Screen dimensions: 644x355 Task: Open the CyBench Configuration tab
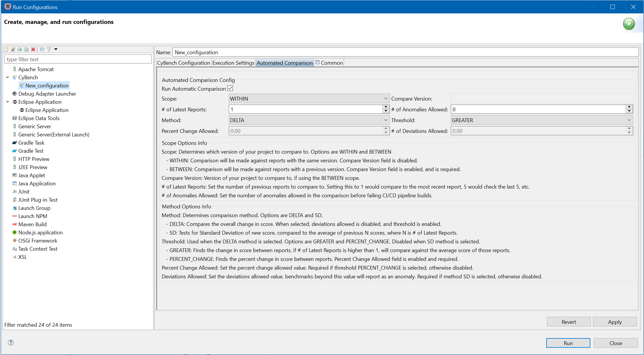coord(184,63)
